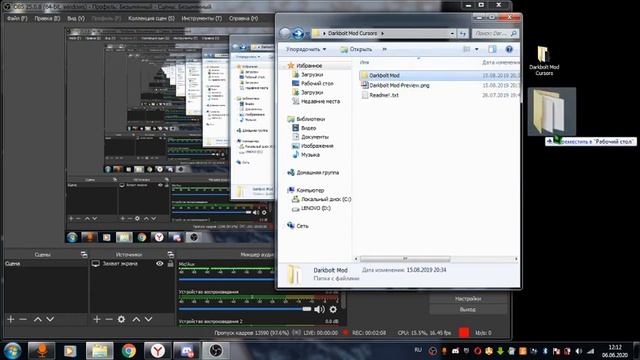Sort by the Дата изменения column header
640x360 pixels.
500,62
